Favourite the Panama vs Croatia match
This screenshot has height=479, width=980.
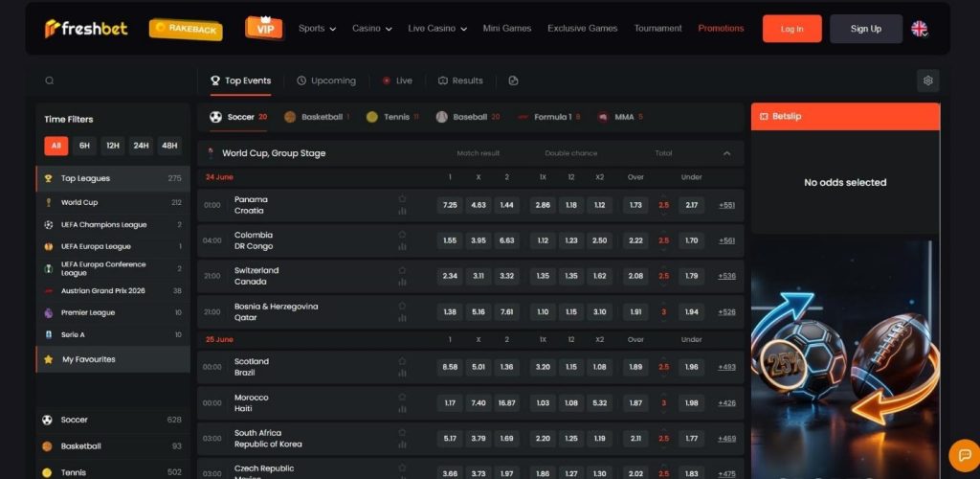pos(402,199)
